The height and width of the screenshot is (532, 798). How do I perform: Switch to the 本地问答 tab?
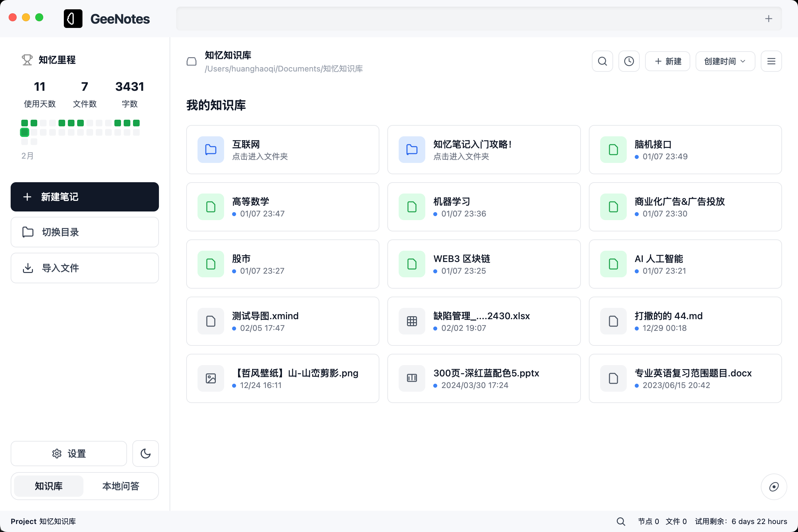[x=121, y=486]
